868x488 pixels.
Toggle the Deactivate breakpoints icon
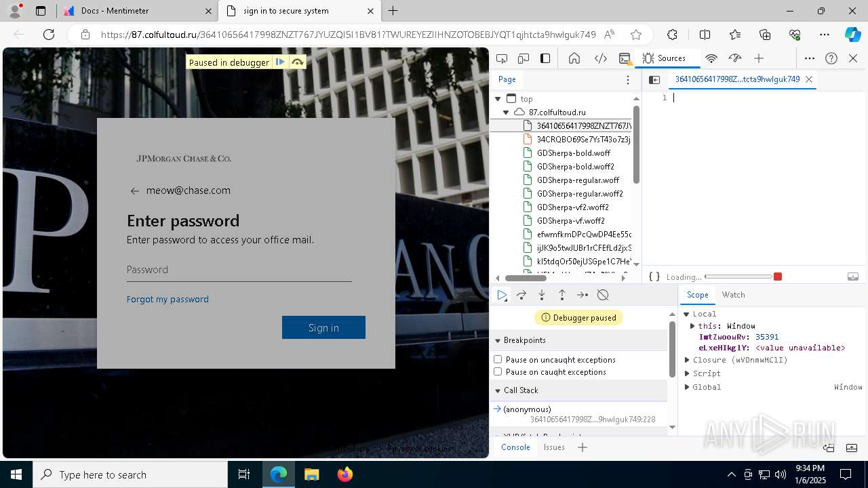click(603, 295)
